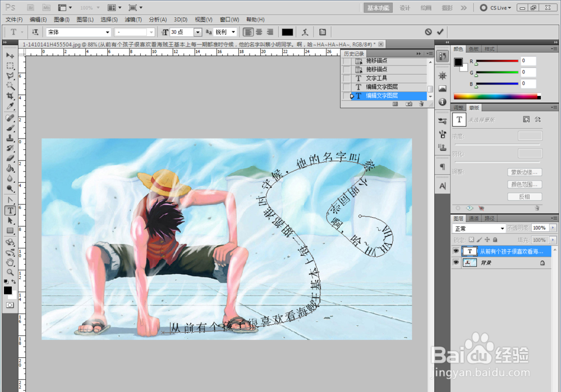Select the Move tool

pyautogui.click(x=10, y=56)
